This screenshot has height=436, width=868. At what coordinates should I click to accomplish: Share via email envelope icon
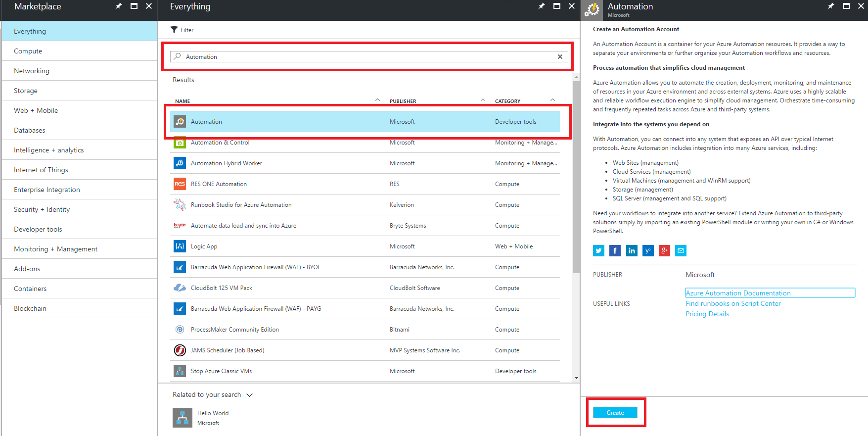click(681, 250)
